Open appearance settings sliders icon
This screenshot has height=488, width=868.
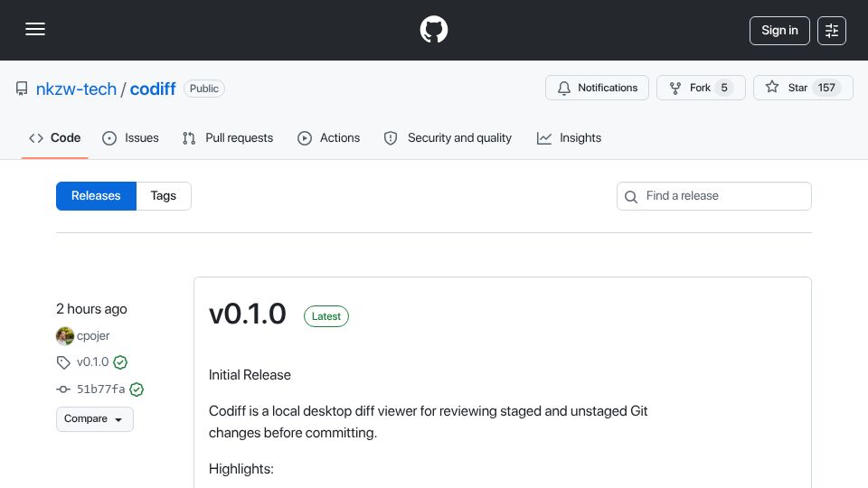click(x=832, y=31)
